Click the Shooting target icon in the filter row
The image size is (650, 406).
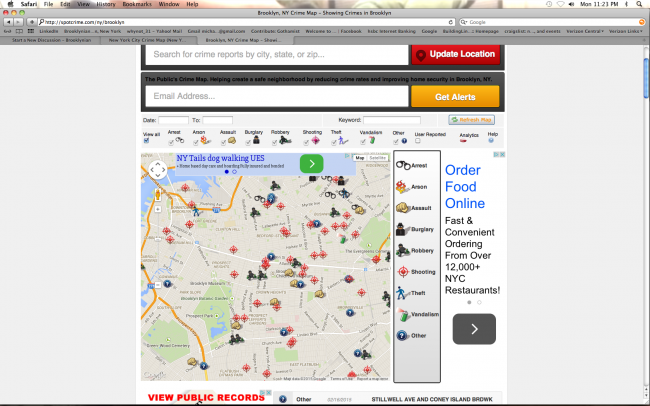(x=315, y=141)
